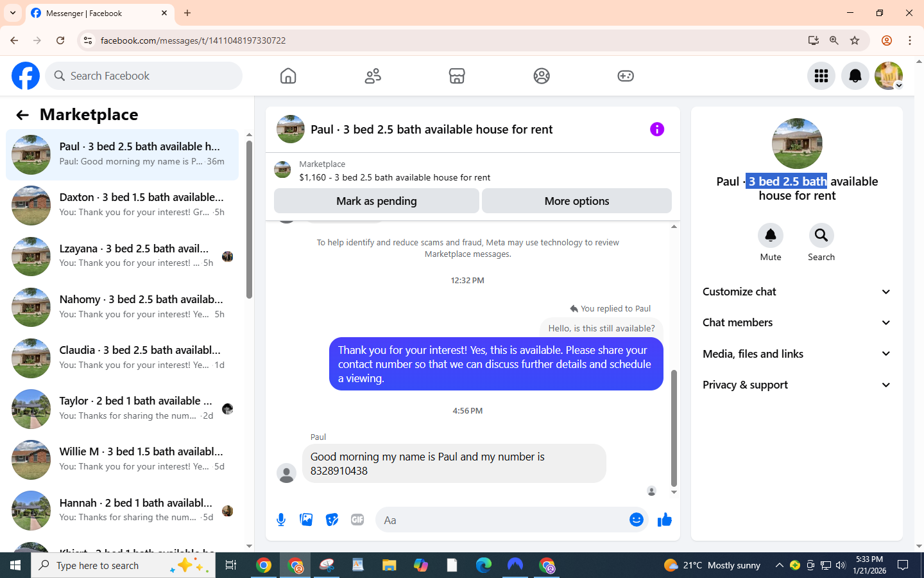
Task: Open the Facebook menu grid icon
Action: point(821,76)
